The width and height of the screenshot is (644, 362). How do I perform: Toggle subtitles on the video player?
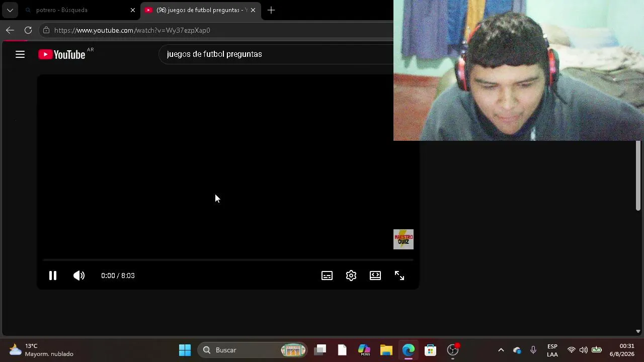[x=327, y=276]
